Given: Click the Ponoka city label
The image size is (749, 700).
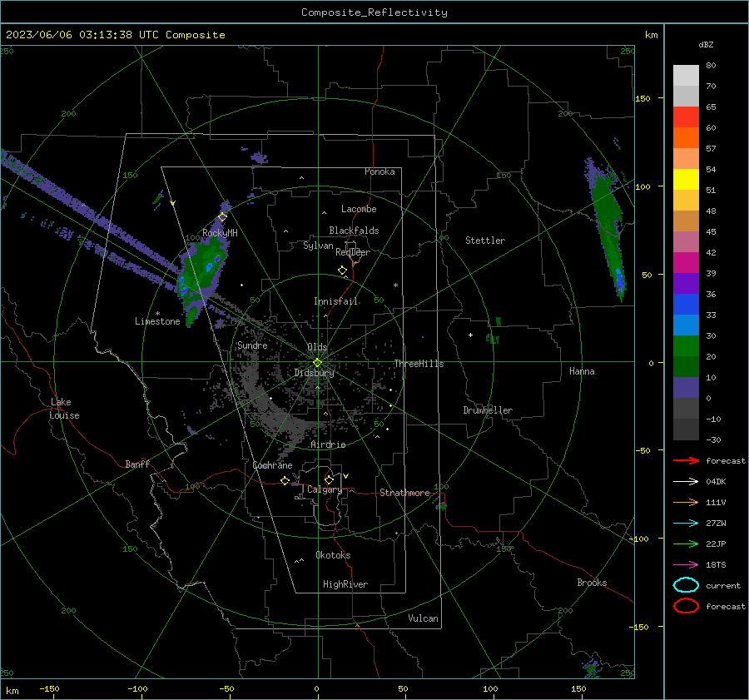Looking at the screenshot, I should click(x=379, y=171).
